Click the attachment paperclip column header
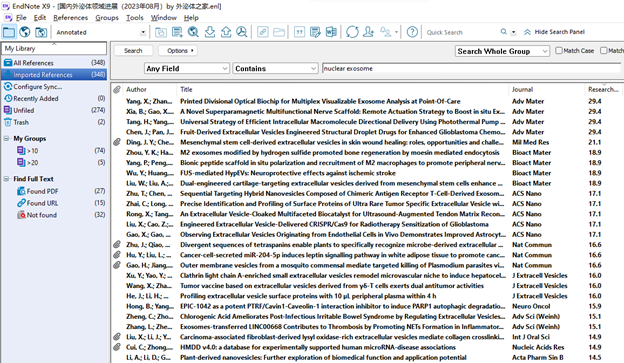The width and height of the screenshot is (624, 363). pos(117,90)
